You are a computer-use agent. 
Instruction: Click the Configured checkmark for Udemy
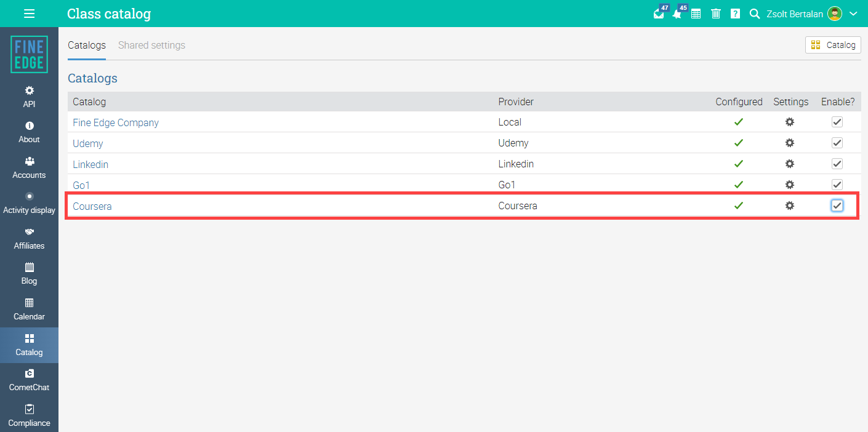tap(739, 143)
